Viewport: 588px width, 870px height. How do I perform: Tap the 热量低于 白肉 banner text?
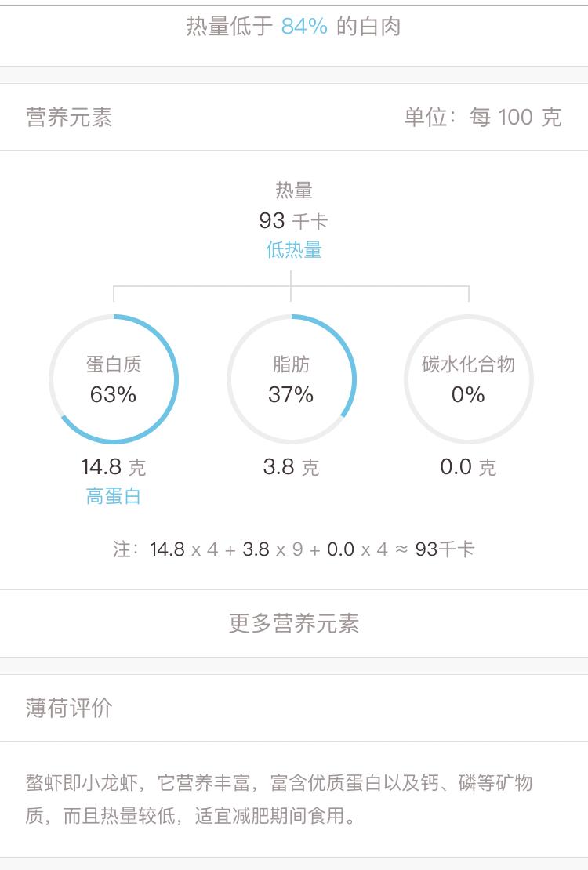click(293, 26)
